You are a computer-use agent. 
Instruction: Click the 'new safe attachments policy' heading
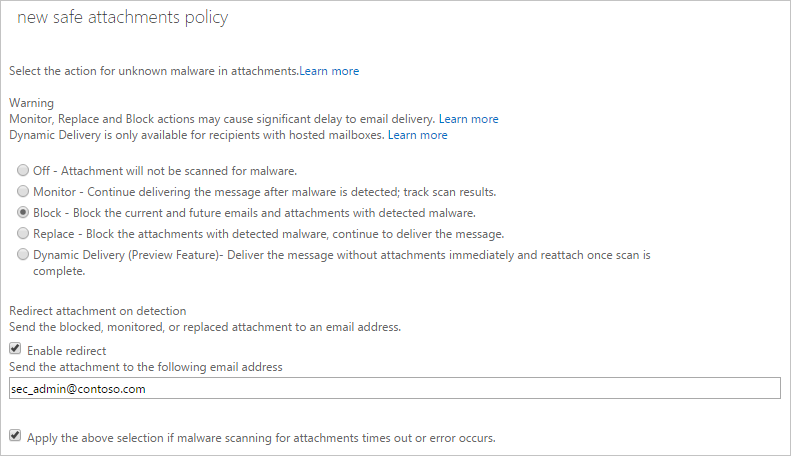point(123,18)
